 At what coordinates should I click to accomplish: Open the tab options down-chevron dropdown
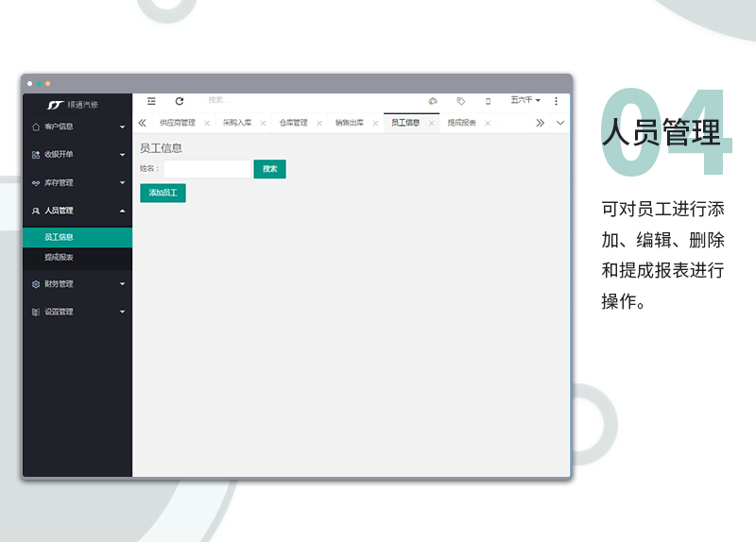(560, 123)
